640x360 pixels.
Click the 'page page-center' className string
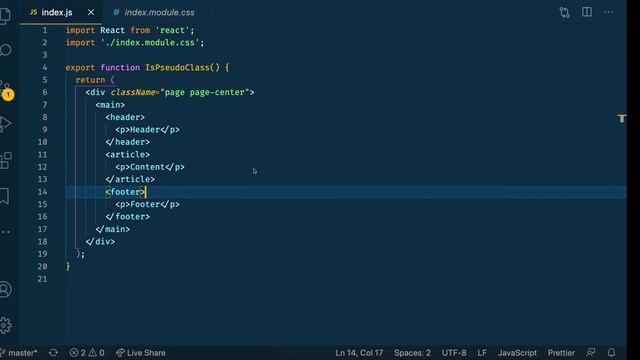205,92
